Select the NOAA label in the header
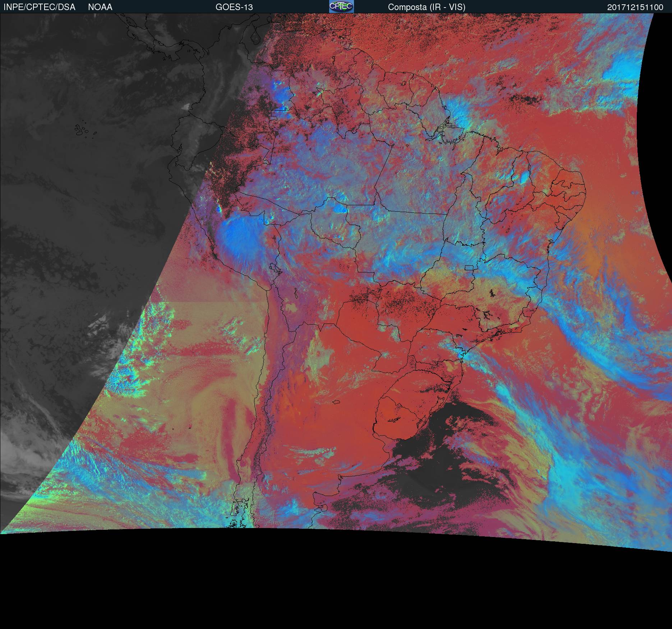Viewport: 672px width, 629px height. click(100, 7)
